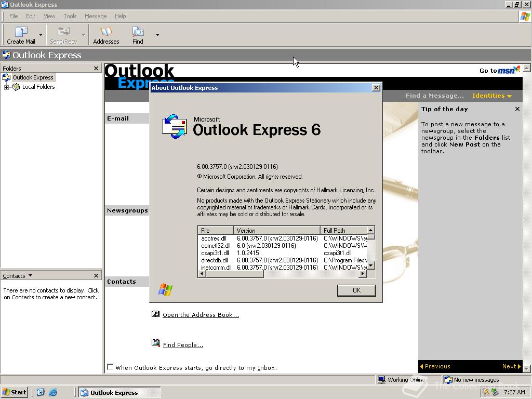Click the file list horizontal scrollbar thumb
This screenshot has width=532, height=399.
(x=234, y=274)
